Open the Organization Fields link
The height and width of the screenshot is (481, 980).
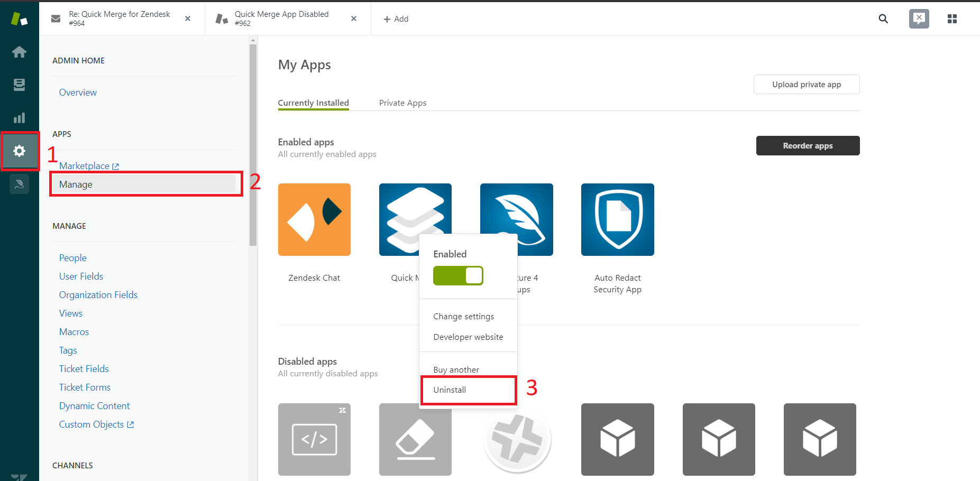click(x=98, y=295)
